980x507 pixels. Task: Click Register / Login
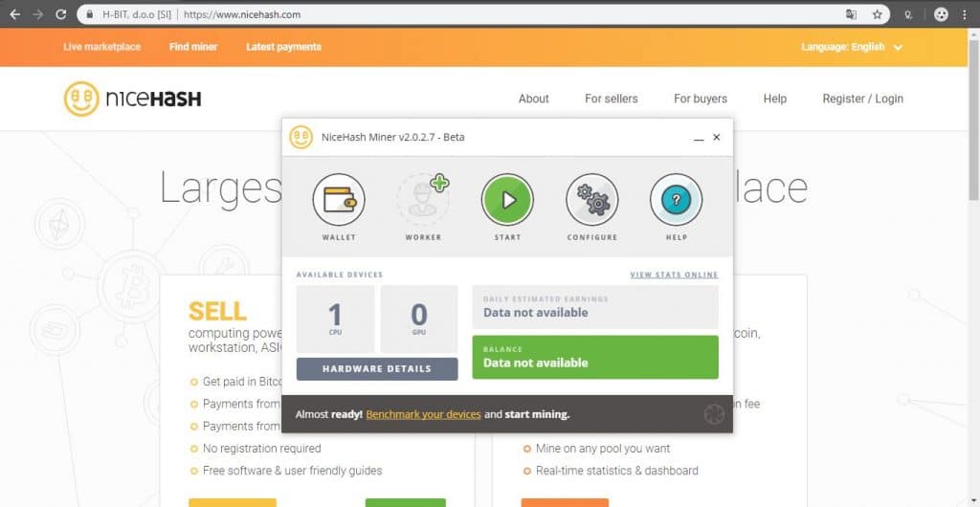pyautogui.click(x=863, y=99)
